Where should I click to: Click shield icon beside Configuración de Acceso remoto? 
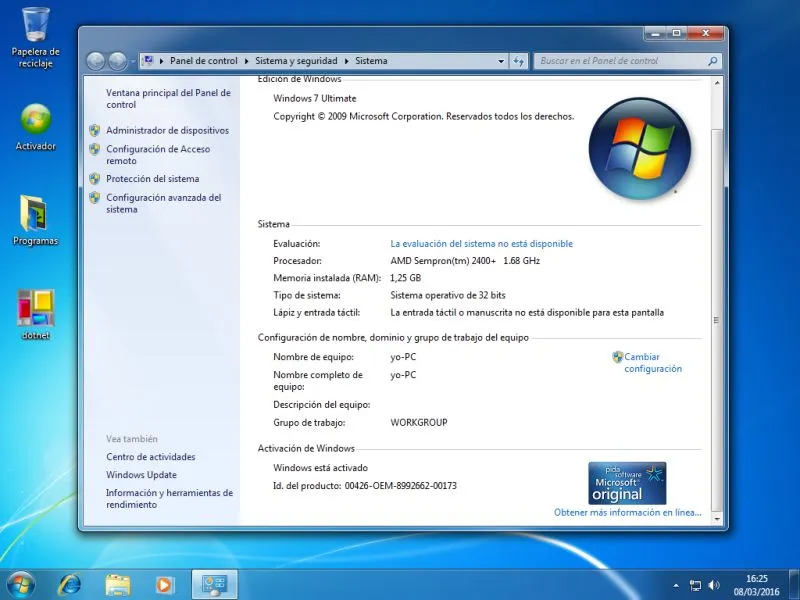(x=94, y=149)
